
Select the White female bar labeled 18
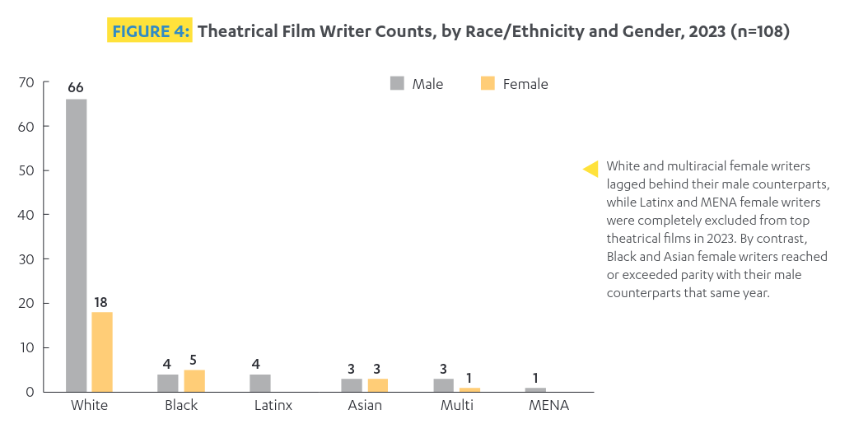point(102,352)
